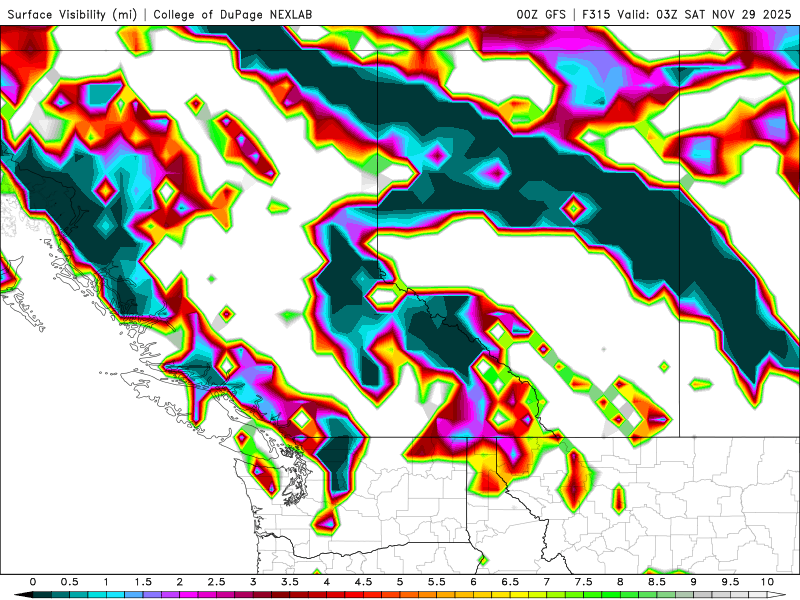Click the "F315" forecast hour text

(x=596, y=14)
